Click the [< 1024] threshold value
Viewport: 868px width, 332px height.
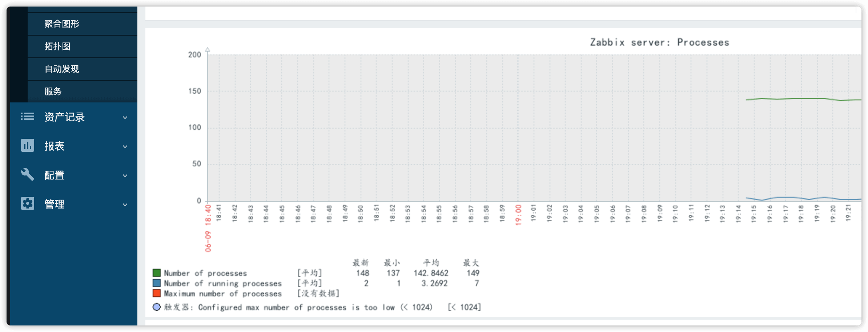tap(465, 307)
